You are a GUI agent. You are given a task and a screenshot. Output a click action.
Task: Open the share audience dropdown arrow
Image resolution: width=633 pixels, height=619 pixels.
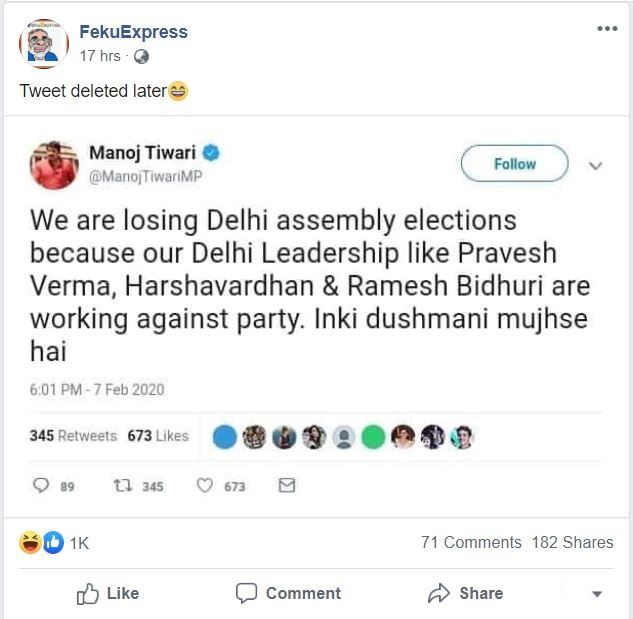[597, 594]
